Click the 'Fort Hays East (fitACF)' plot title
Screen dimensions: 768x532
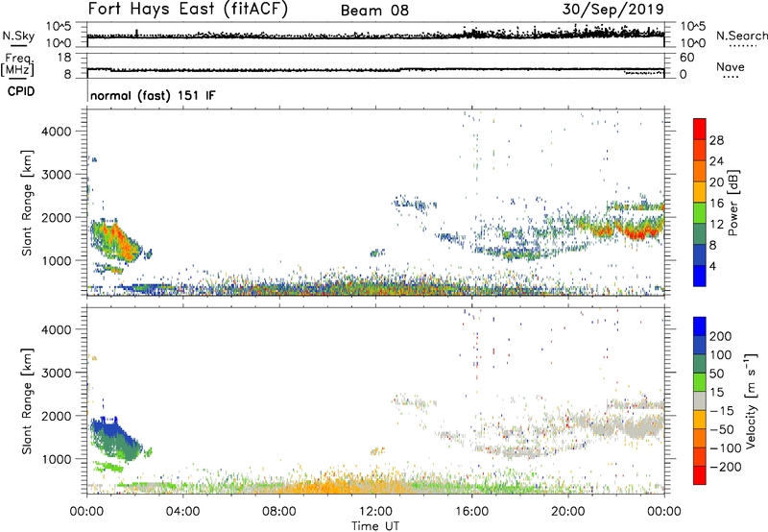[187, 9]
